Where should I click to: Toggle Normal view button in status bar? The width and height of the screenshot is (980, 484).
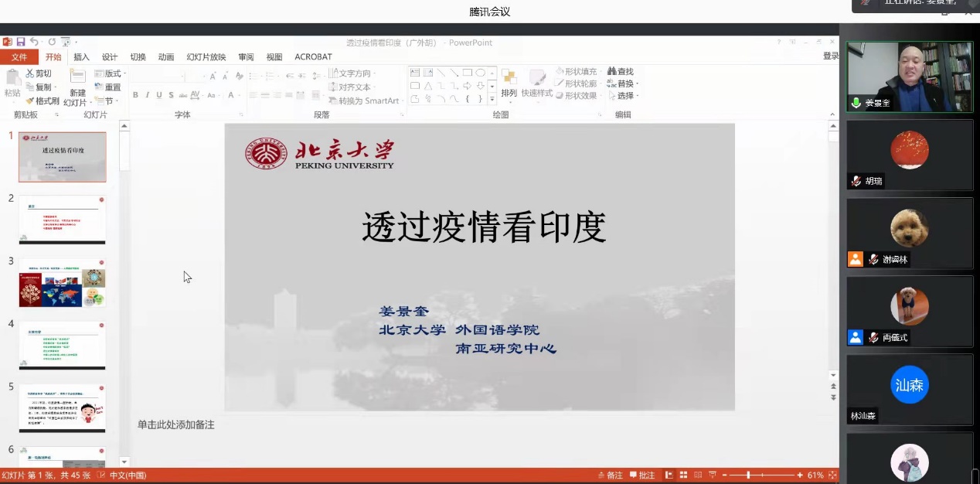click(x=669, y=475)
